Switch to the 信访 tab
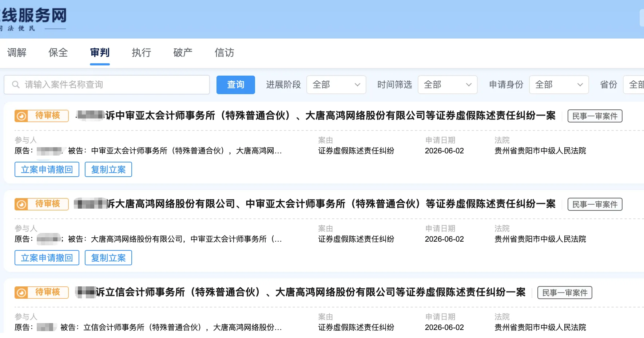The height and width of the screenshot is (338, 644). [x=224, y=53]
